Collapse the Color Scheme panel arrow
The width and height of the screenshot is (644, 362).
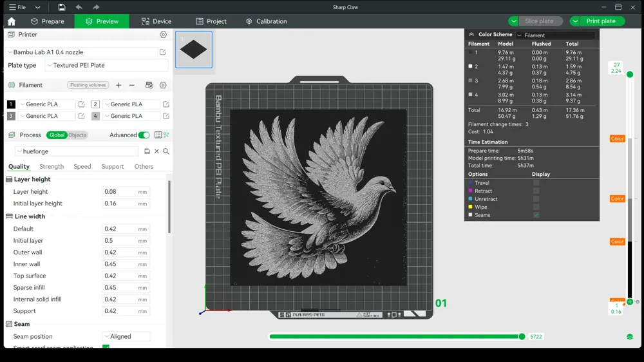click(x=471, y=35)
